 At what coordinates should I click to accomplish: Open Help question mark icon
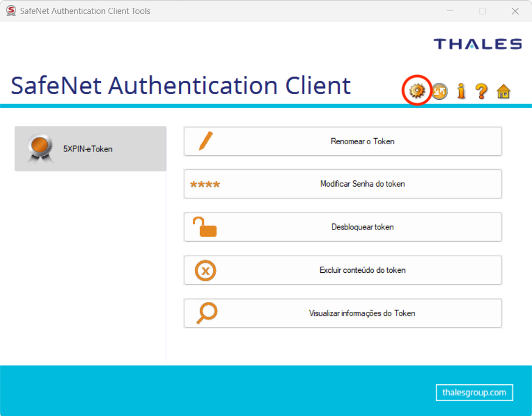click(481, 91)
